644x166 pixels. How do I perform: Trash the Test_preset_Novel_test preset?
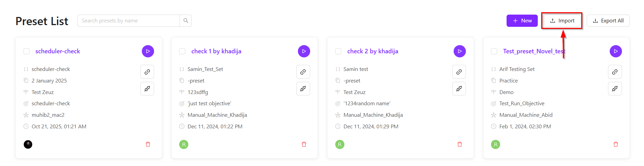[x=615, y=144]
